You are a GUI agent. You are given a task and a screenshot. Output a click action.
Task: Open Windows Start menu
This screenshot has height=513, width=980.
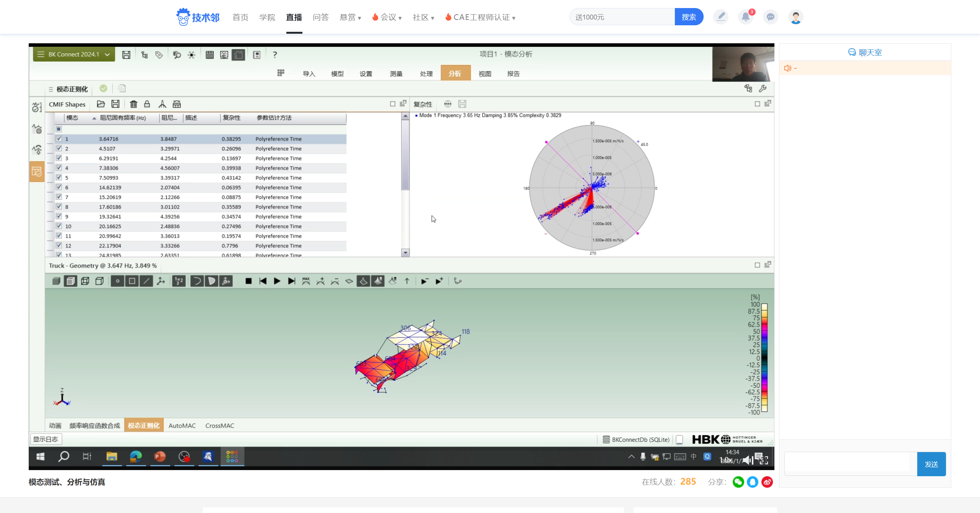coord(40,457)
